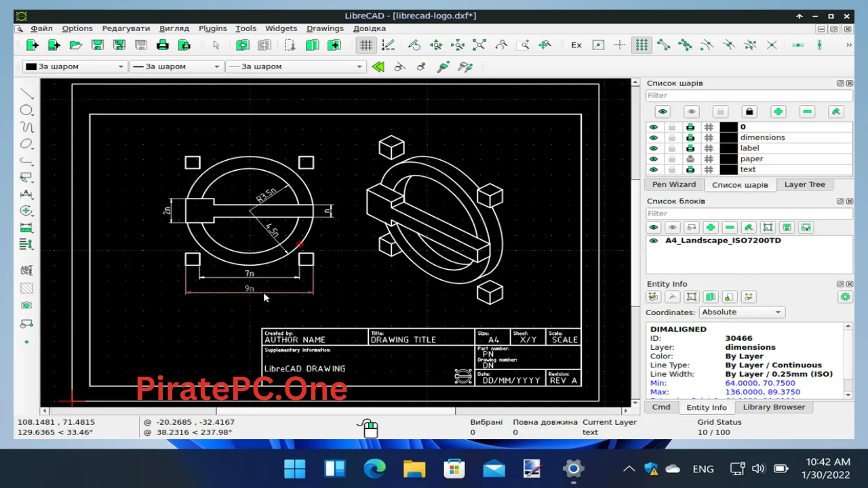Image resolution: width=868 pixels, height=488 pixels.
Task: Hide the dimensions layer via its eye icon
Action: click(x=654, y=138)
